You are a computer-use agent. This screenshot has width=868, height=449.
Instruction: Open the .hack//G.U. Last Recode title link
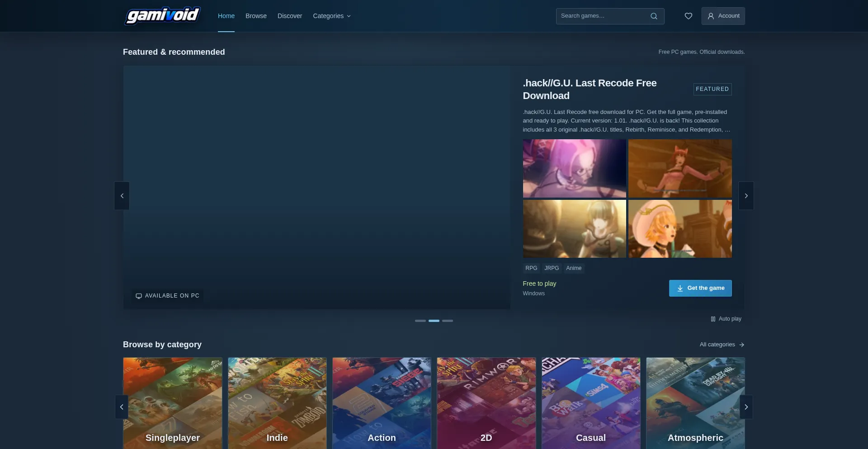590,90
